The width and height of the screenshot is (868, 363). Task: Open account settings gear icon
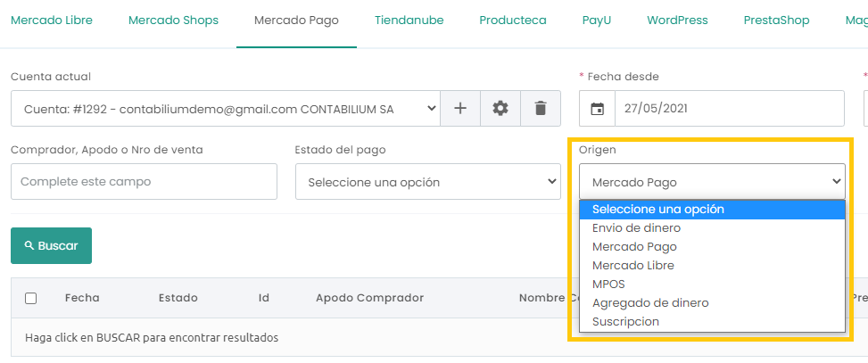coord(500,109)
